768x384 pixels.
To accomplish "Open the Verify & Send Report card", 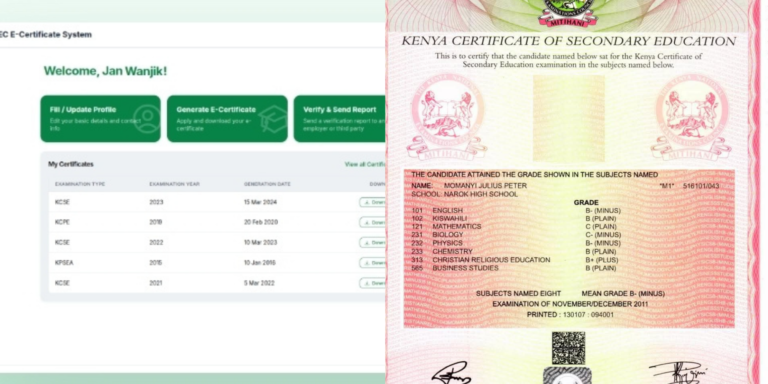I will (339, 119).
